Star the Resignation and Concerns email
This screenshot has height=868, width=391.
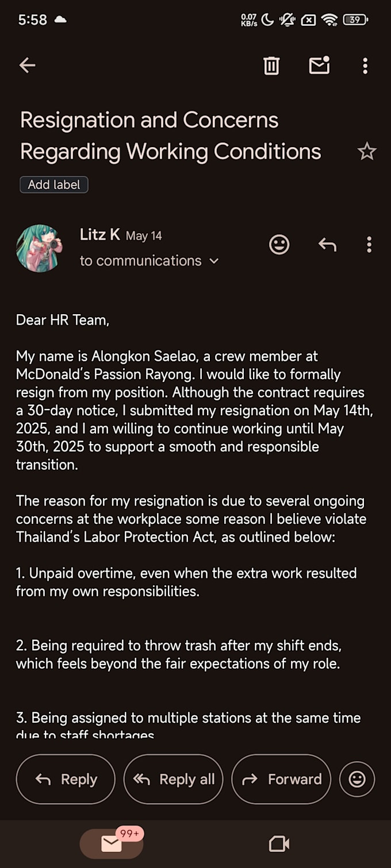[366, 152]
